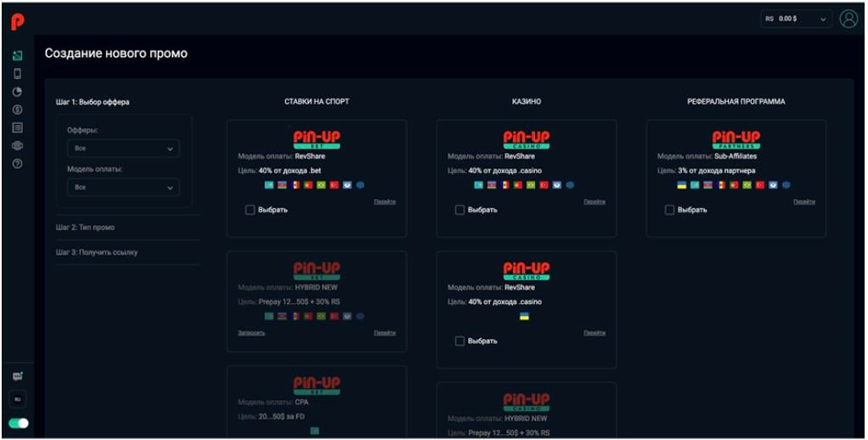Toggle the green theme switch in sidebar
The width and height of the screenshot is (868, 440).
click(x=19, y=423)
